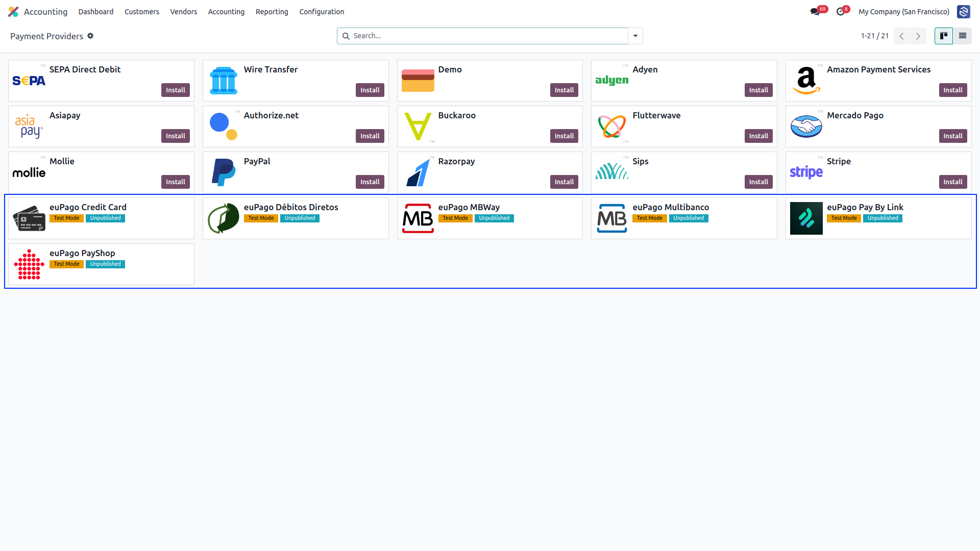This screenshot has width=980, height=551.
Task: Open the Dashboard menu
Action: tap(96, 12)
